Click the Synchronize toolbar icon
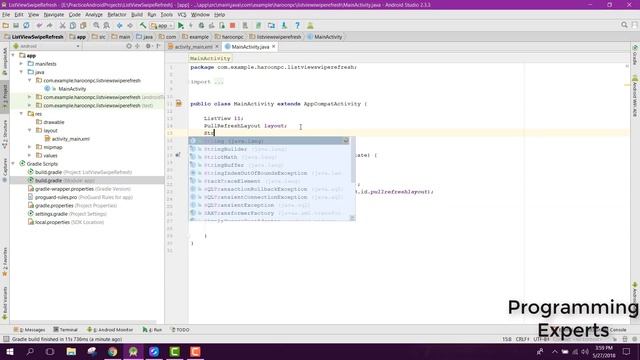The width and height of the screenshot is (640, 360). 27,25
